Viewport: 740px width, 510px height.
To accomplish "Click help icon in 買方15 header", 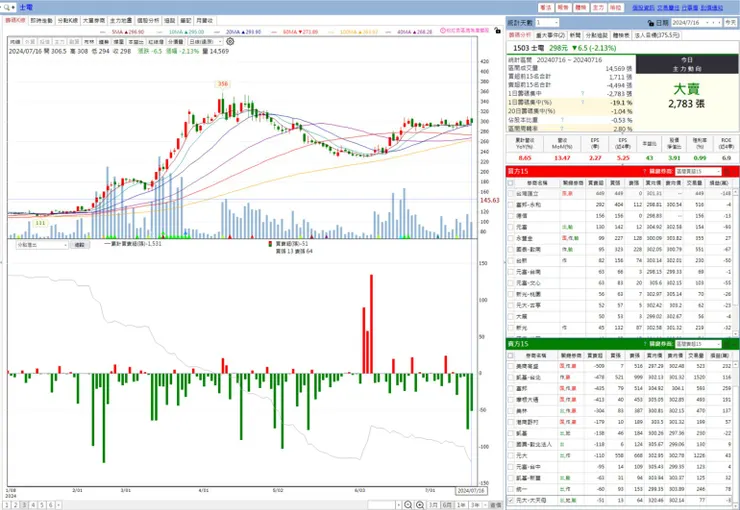I will point(645,171).
